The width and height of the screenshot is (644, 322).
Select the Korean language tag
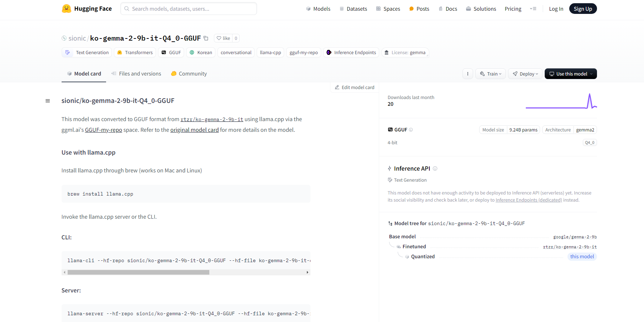[x=201, y=52]
